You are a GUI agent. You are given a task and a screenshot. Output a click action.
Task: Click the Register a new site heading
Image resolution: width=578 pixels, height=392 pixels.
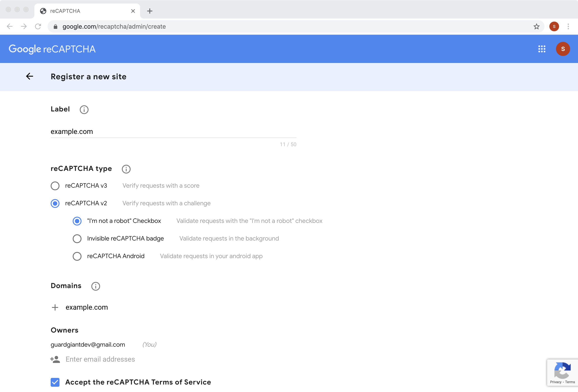click(89, 77)
